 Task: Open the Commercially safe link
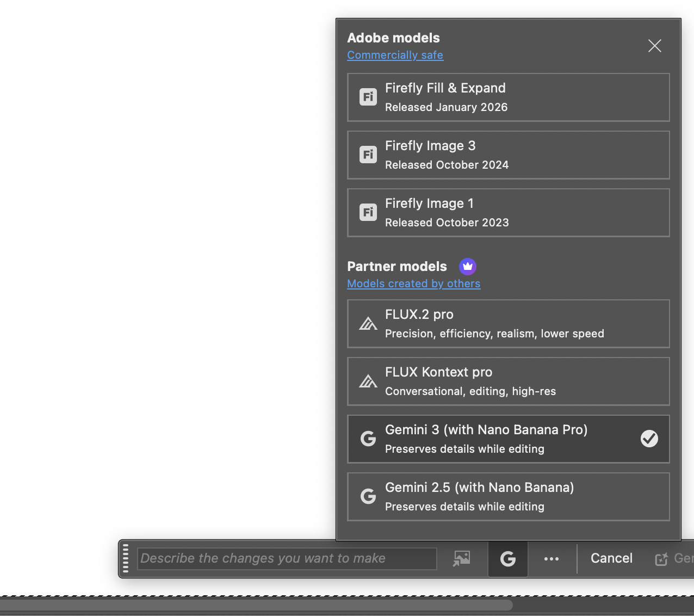click(x=395, y=55)
